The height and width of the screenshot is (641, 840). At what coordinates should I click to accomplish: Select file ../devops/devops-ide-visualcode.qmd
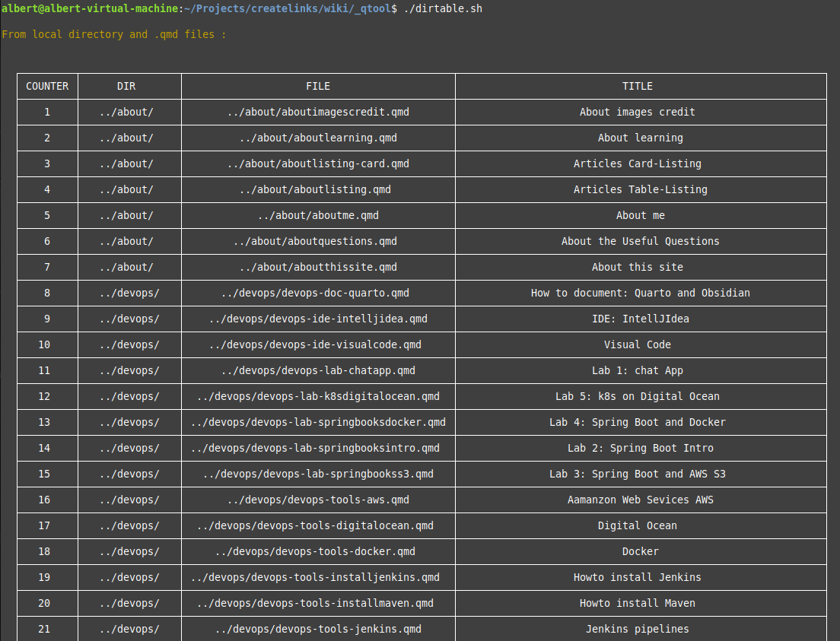tap(316, 344)
